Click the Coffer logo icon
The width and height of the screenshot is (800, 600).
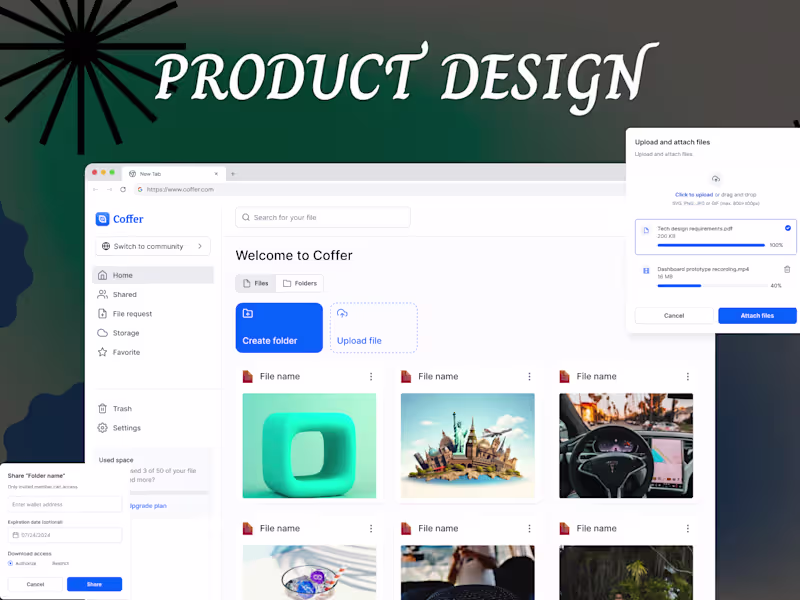click(x=105, y=219)
